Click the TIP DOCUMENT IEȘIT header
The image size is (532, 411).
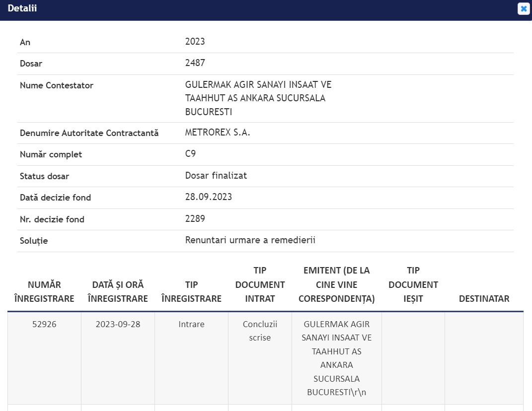pos(413,284)
